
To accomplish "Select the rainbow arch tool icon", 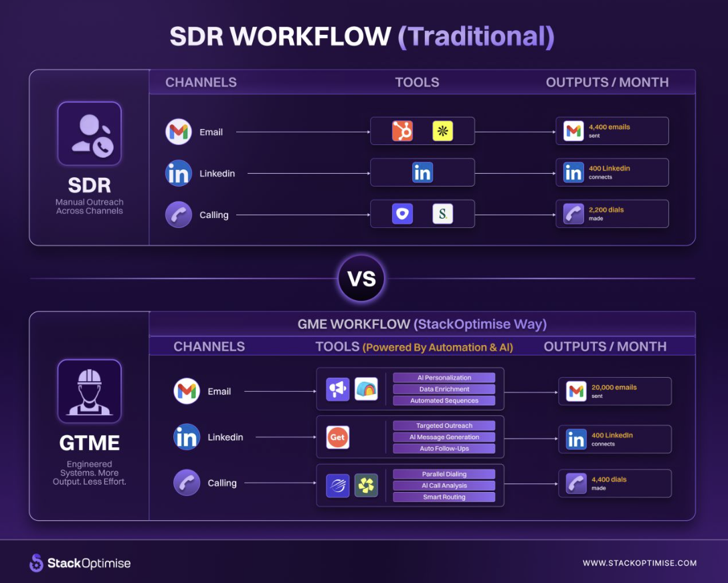I will 366,389.
